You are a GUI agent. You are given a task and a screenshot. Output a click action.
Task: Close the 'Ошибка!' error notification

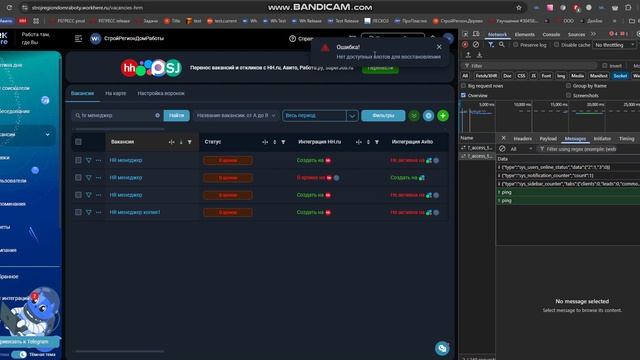tap(439, 47)
